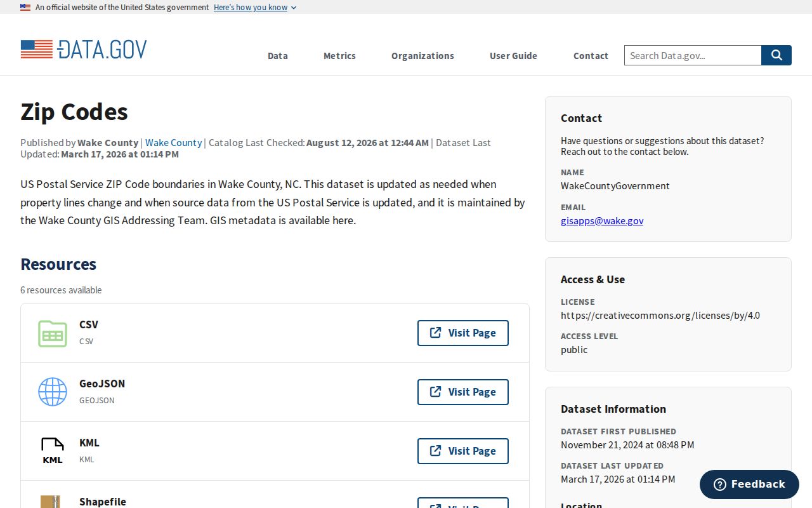812x508 pixels.
Task: Open the Feedback button
Action: pyautogui.click(x=749, y=485)
